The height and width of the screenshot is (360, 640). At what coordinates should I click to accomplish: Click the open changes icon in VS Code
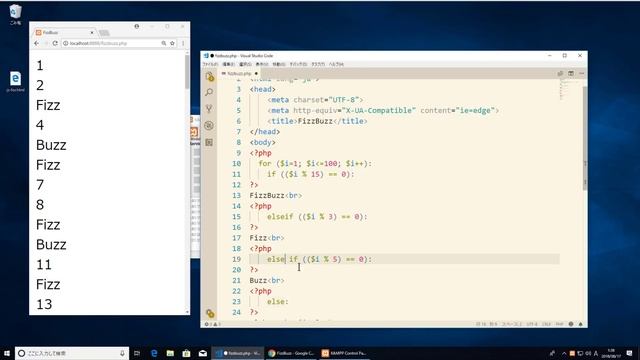point(560,73)
